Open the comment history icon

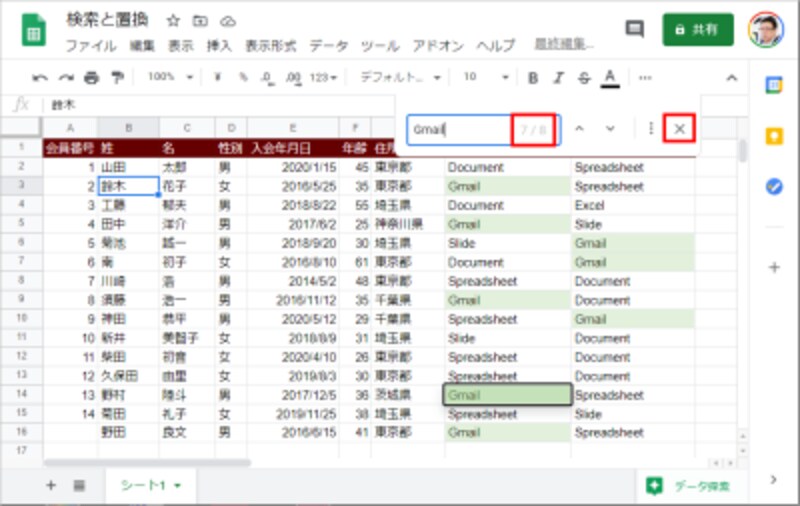634,29
